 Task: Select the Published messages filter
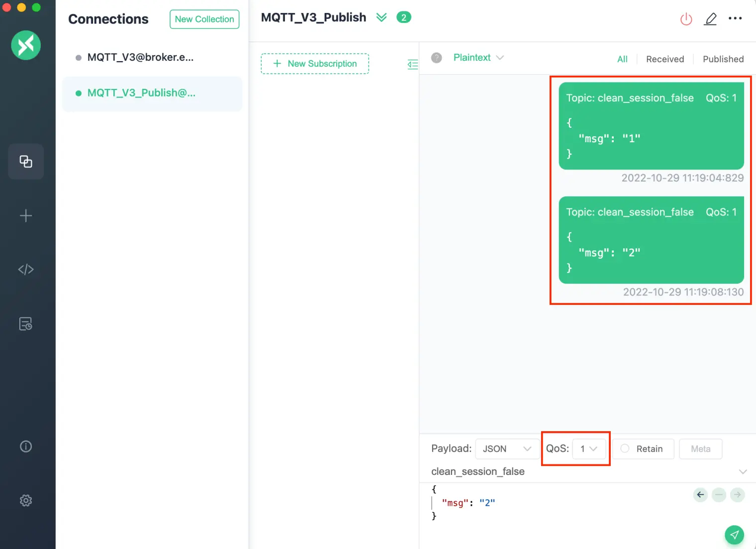pos(723,59)
